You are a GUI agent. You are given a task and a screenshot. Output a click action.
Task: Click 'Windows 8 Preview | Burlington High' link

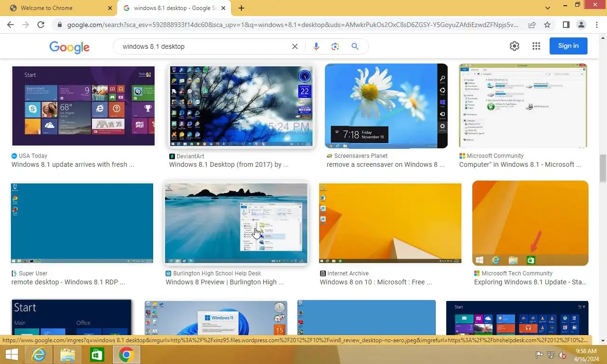[x=225, y=282]
